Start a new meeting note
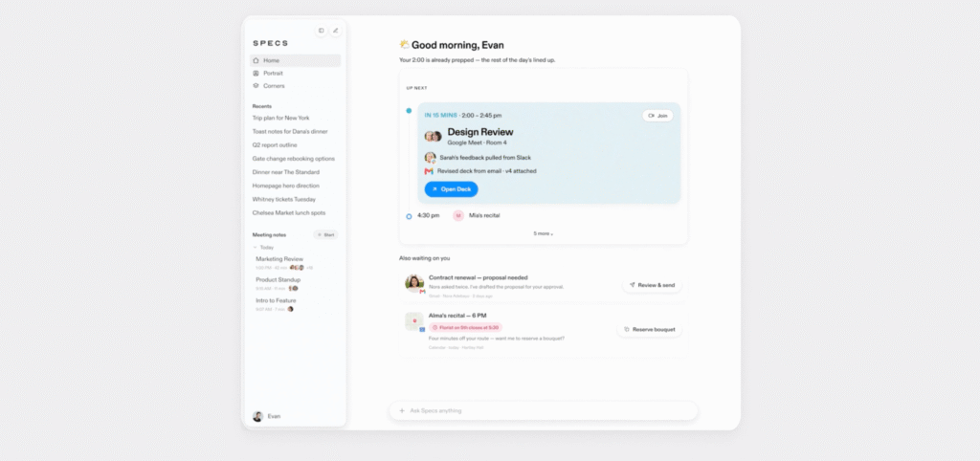This screenshot has width=980, height=461. 325,235
